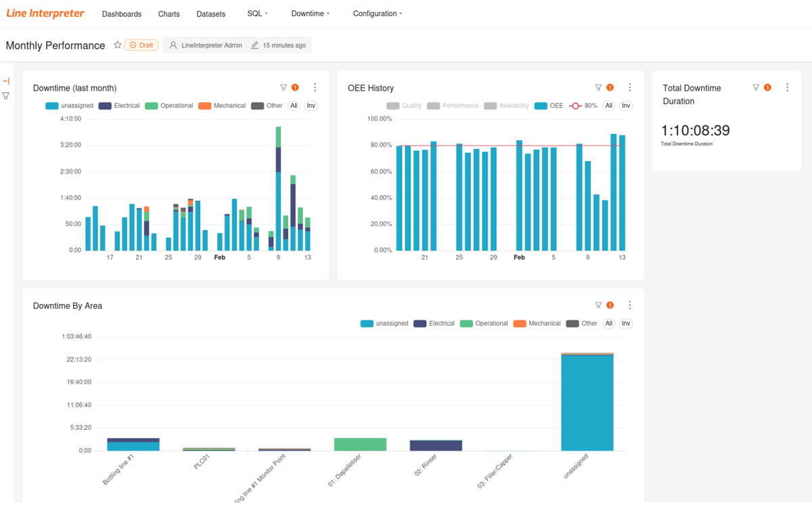Go to the Dashboards page

pos(122,14)
